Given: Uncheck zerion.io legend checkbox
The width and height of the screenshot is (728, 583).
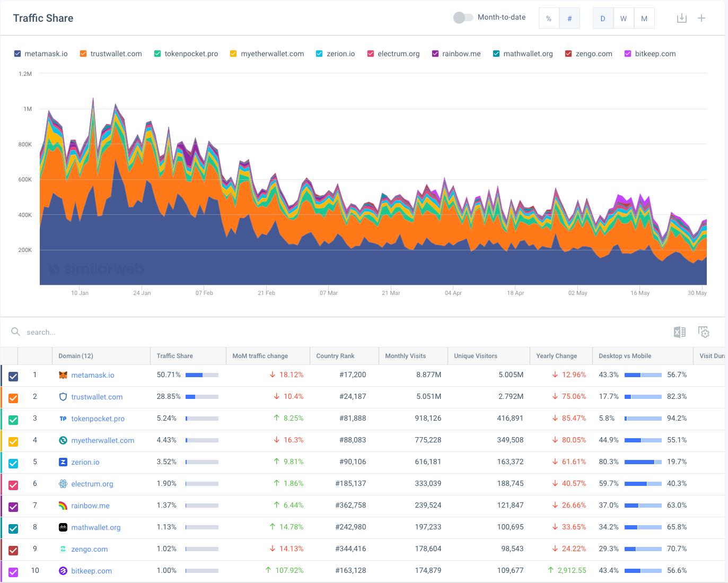Looking at the screenshot, I should pyautogui.click(x=319, y=54).
